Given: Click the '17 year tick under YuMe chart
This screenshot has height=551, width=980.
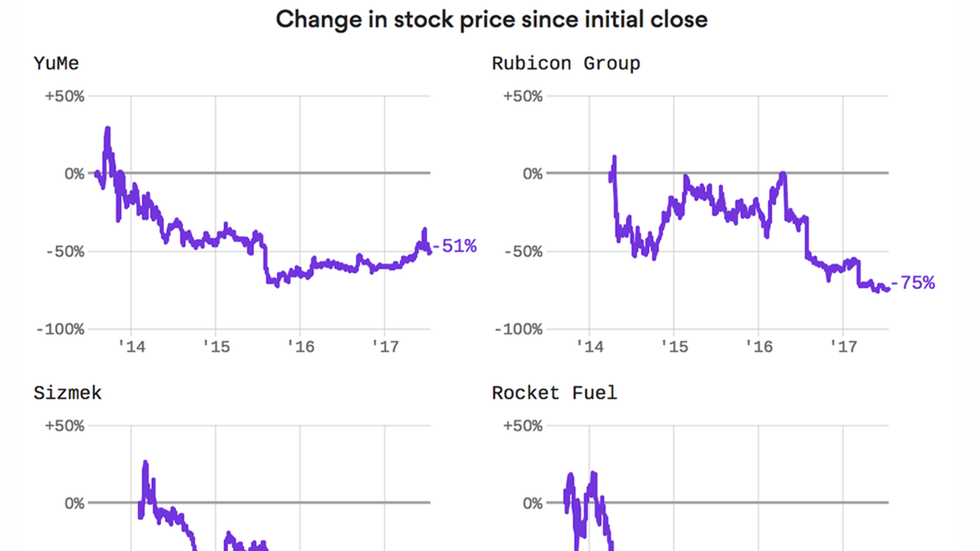Looking at the screenshot, I should pos(385,347).
